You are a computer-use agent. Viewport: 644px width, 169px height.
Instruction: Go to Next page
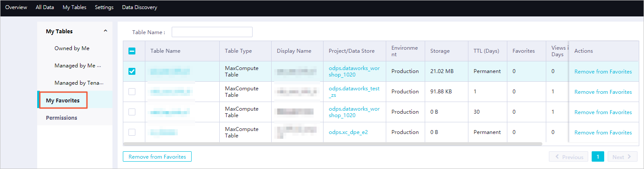coord(622,157)
